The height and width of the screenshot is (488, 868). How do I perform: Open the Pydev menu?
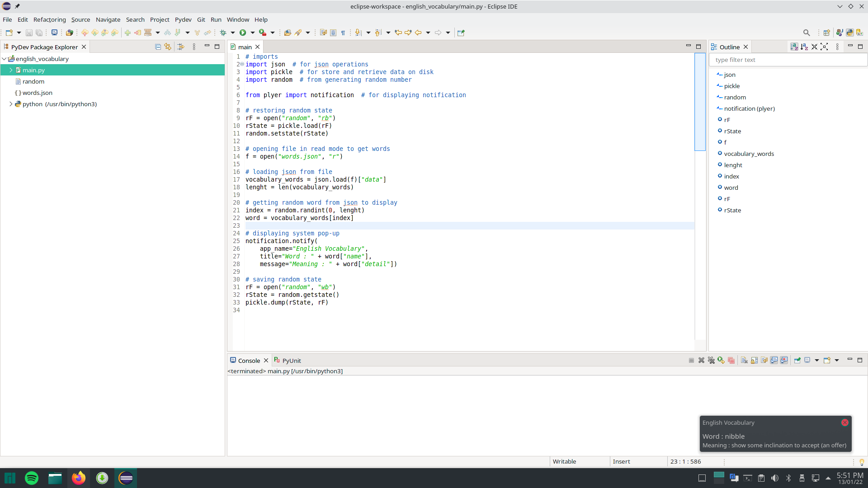tap(183, 19)
